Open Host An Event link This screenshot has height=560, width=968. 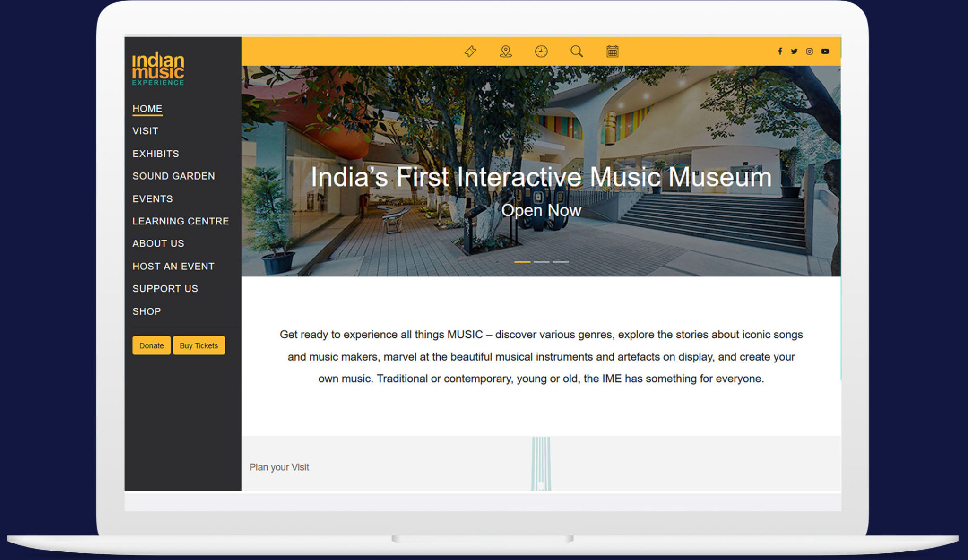[173, 266]
